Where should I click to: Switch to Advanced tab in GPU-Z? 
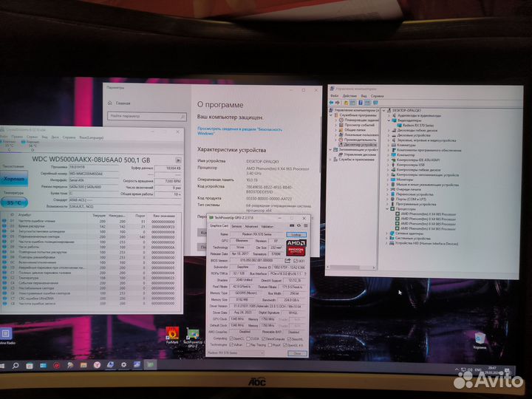coord(251,226)
